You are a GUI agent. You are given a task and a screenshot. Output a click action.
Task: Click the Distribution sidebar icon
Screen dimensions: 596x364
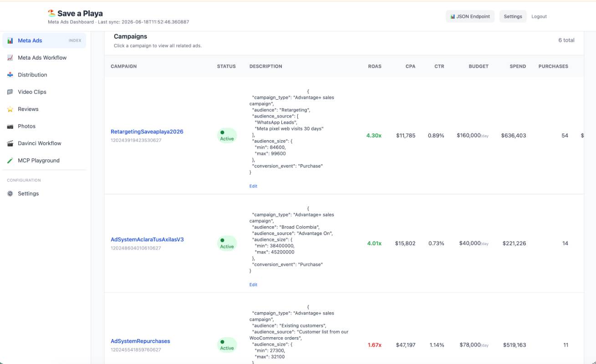pyautogui.click(x=10, y=75)
